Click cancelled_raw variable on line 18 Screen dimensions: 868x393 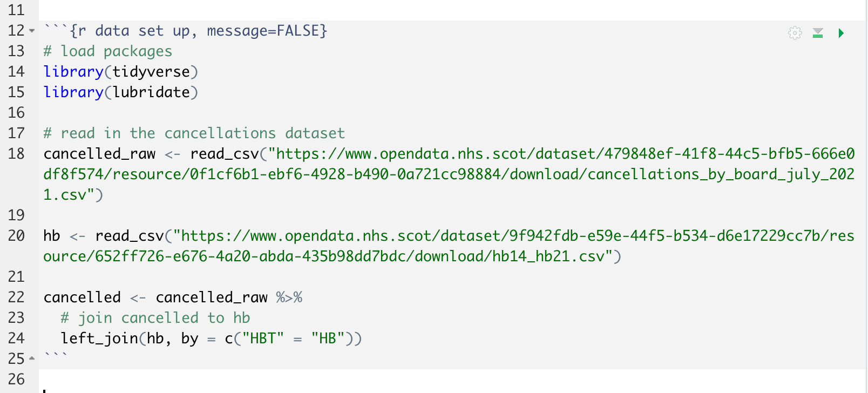tap(99, 154)
